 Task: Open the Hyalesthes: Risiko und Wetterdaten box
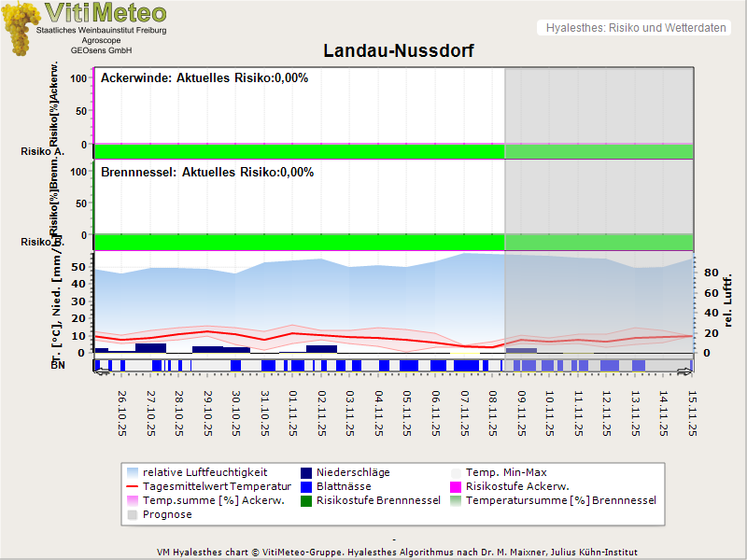(x=634, y=28)
